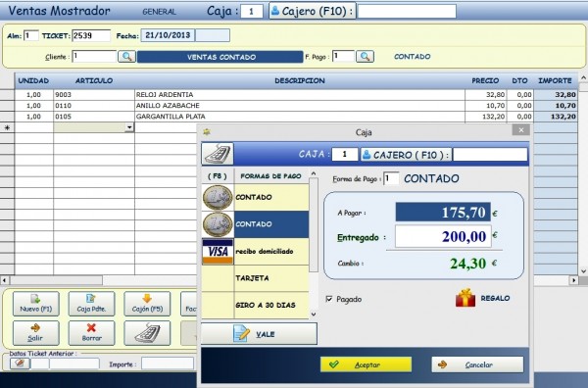Screen dimensions: 588x388
Task: Click the Borrar red X button
Action: pyautogui.click(x=91, y=333)
